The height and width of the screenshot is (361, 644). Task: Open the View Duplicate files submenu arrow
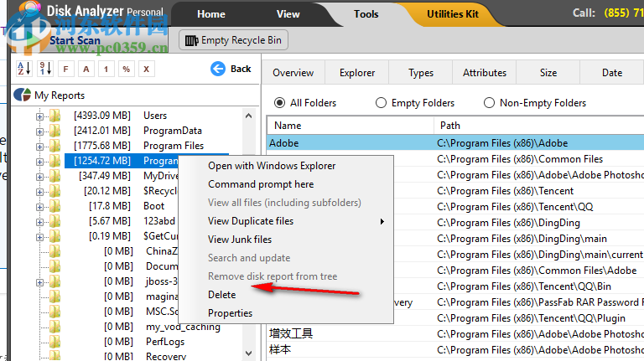click(x=382, y=221)
